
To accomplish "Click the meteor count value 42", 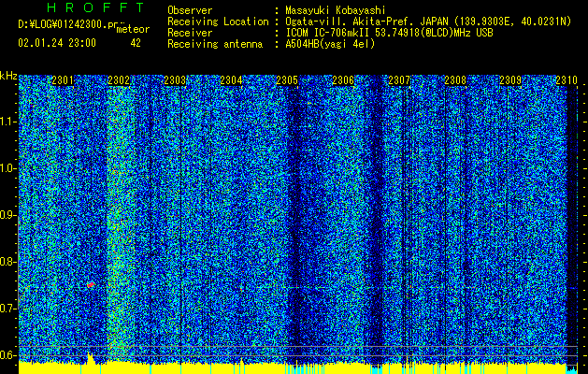I will point(136,43).
